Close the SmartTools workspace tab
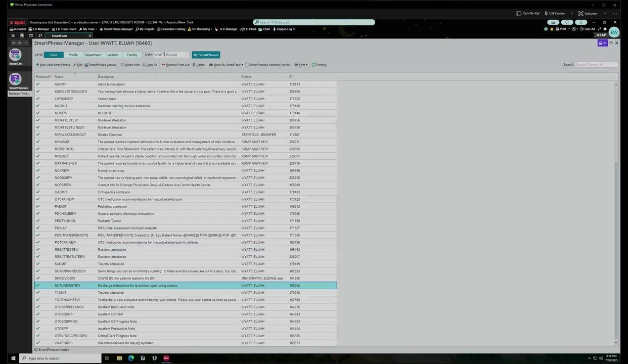This screenshot has height=364, width=628. click(x=90, y=36)
